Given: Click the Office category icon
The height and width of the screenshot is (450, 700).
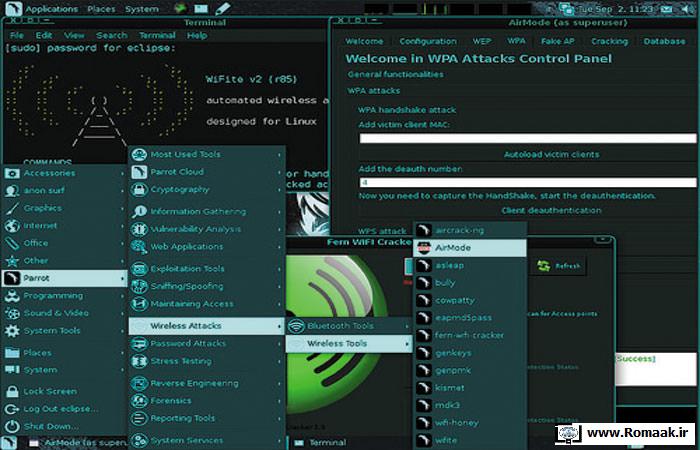Looking at the screenshot, I should [x=12, y=243].
